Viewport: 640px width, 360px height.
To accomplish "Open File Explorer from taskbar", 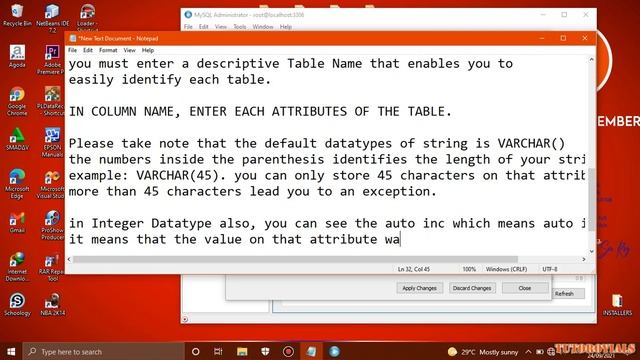I will click(242, 351).
